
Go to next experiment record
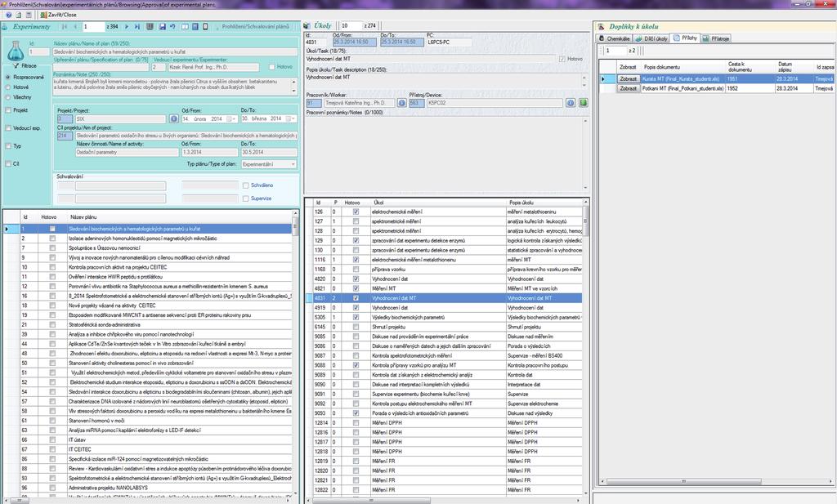pyautogui.click(x=127, y=26)
